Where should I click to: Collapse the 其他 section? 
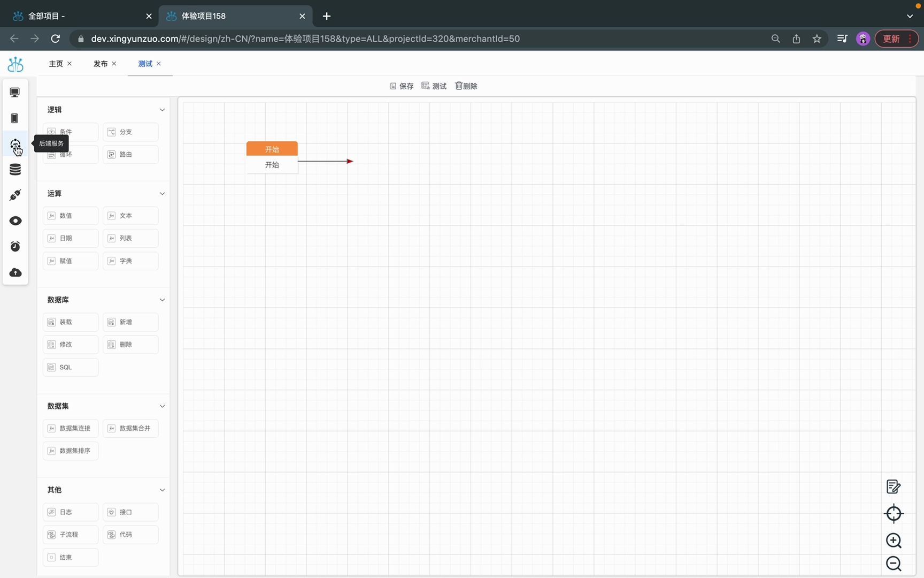coord(163,490)
